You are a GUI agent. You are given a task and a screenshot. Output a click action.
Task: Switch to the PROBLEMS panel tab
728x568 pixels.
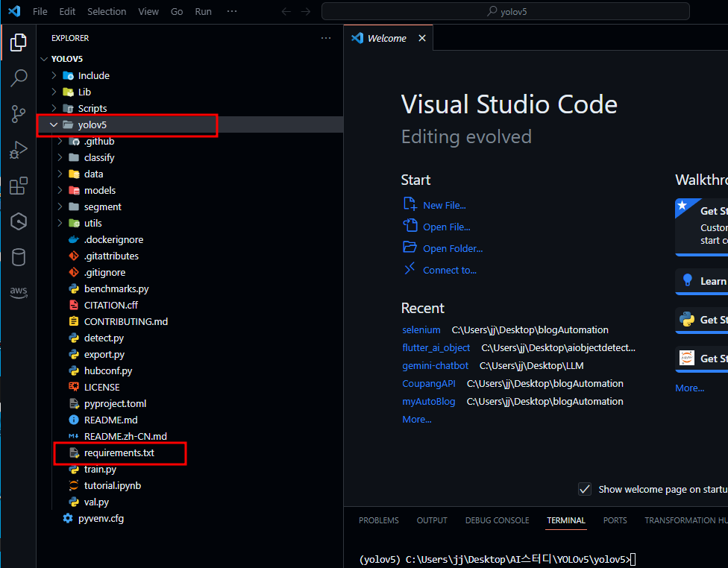(x=379, y=520)
